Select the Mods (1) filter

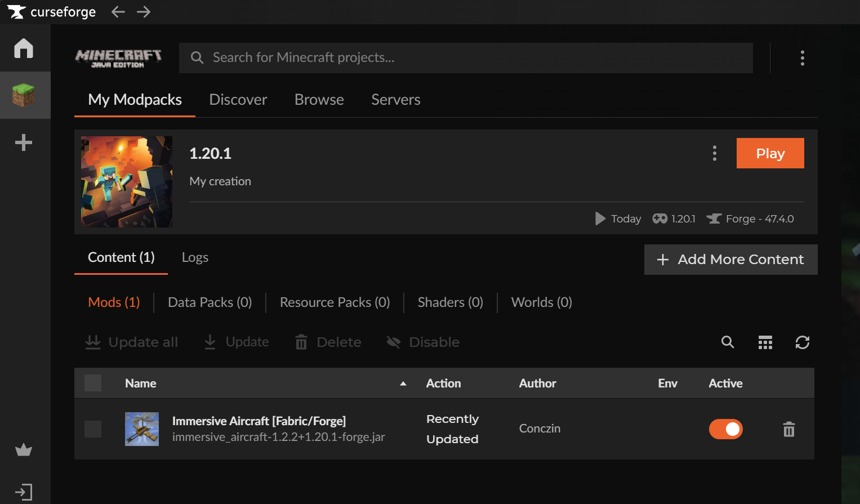coord(114,302)
